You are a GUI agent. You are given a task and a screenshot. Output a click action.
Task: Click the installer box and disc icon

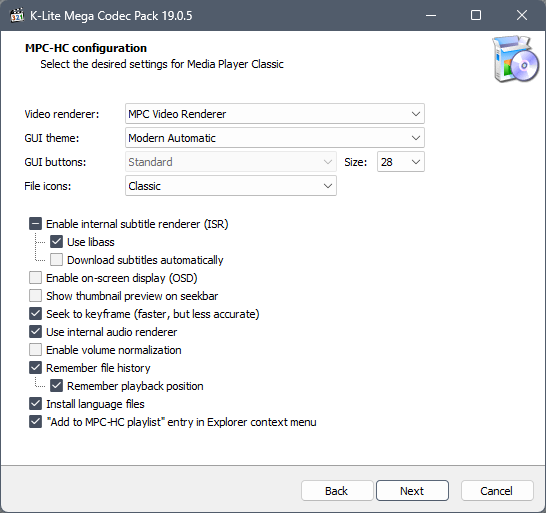click(x=516, y=59)
